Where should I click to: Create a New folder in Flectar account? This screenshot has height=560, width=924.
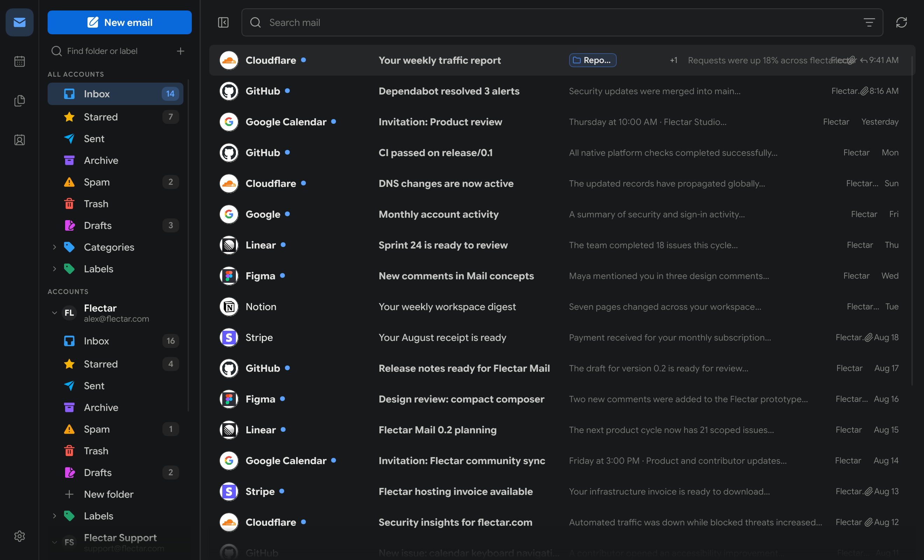pos(115,494)
